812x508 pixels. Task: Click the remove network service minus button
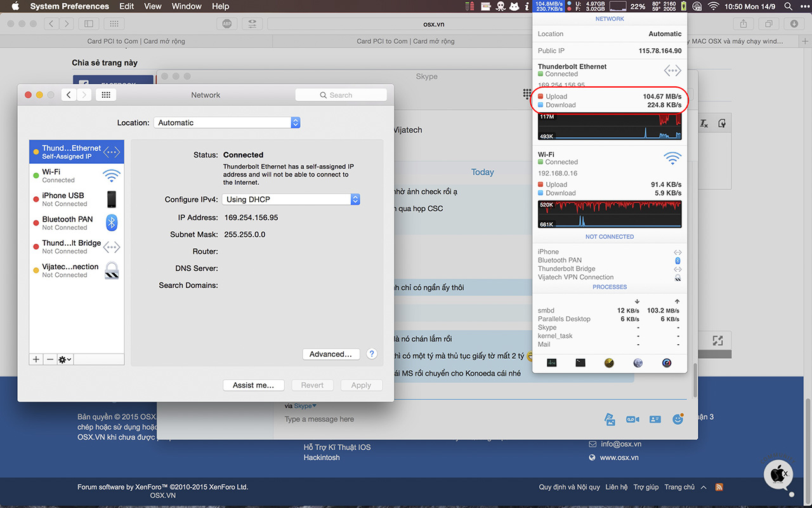50,359
